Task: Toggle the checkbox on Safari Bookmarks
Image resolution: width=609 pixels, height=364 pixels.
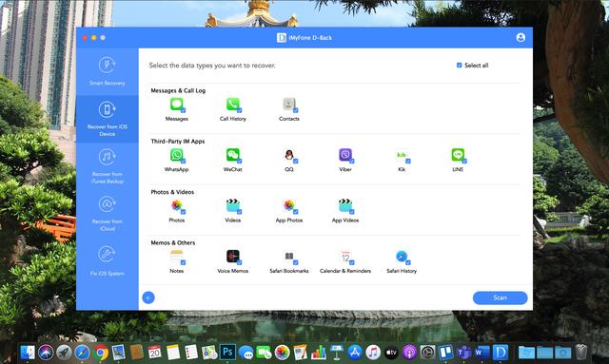Action: [x=296, y=262]
